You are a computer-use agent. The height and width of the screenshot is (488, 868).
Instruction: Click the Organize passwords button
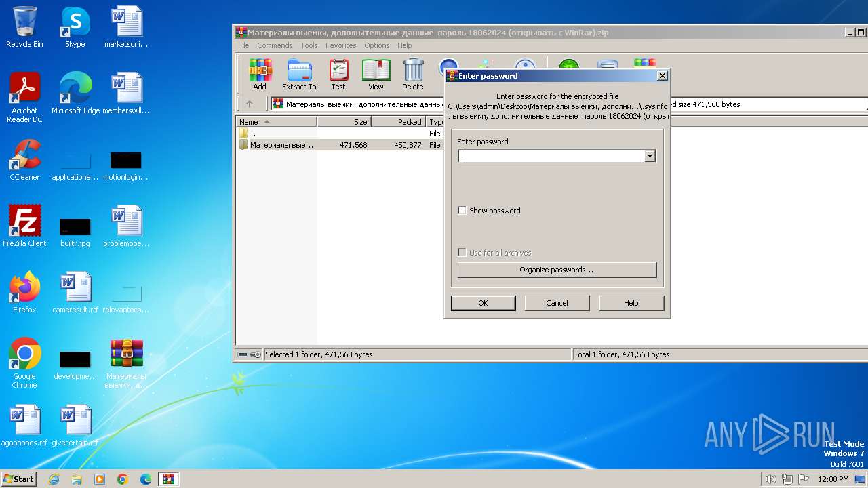[x=557, y=270]
